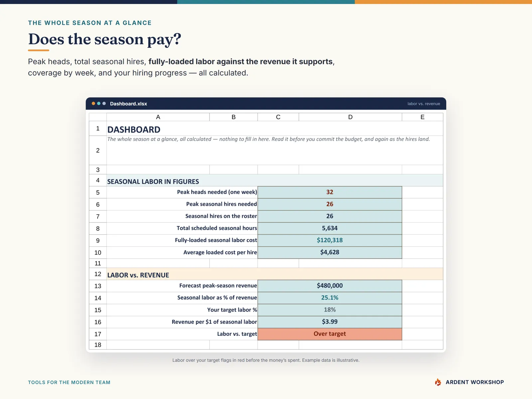The image size is (532, 399).
Task: Click the Forecast peak-season revenue label
Action: pyautogui.click(x=218, y=286)
